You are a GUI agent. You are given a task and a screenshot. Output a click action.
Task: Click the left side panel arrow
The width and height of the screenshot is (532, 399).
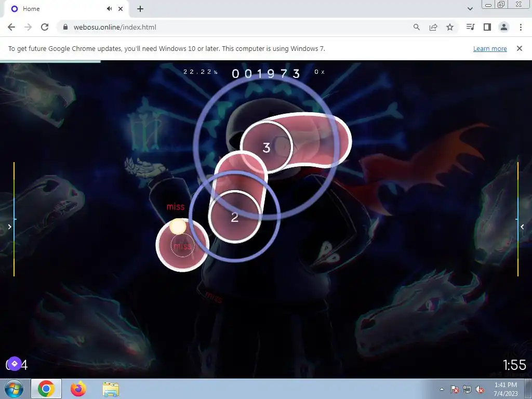(9, 227)
